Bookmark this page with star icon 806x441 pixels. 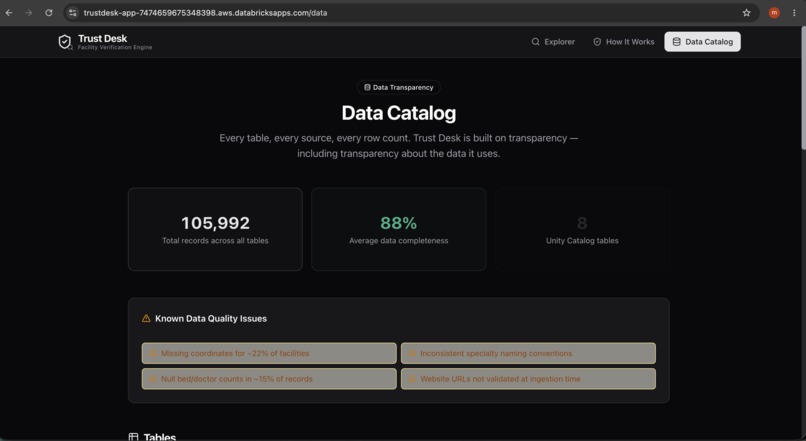click(x=746, y=13)
